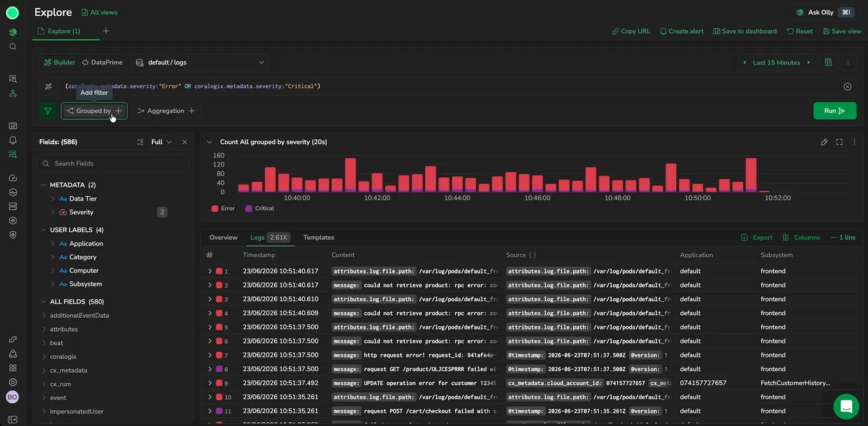Toggle the Critical legend series
This screenshot has height=426, width=868.
point(260,209)
